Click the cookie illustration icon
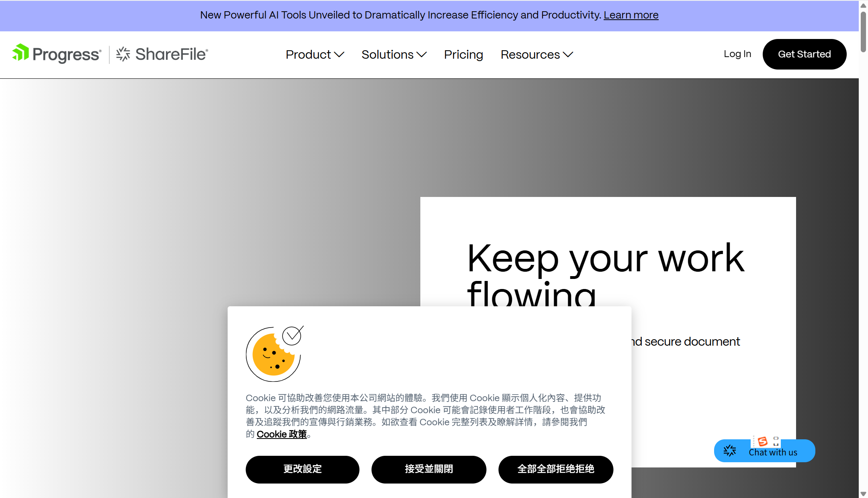Image resolution: width=868 pixels, height=498 pixels. (273, 355)
